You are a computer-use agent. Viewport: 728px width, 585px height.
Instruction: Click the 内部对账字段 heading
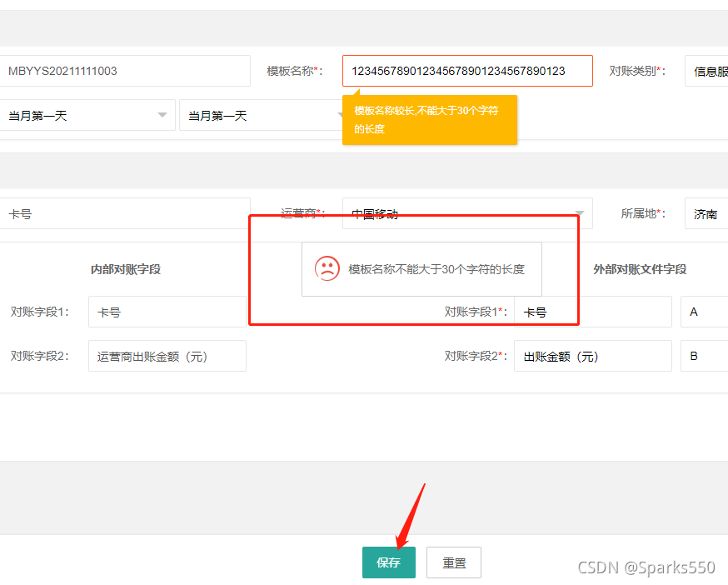(126, 269)
